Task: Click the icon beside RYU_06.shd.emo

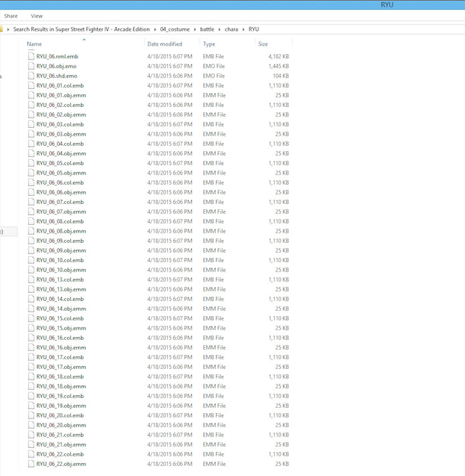Action: coord(31,76)
